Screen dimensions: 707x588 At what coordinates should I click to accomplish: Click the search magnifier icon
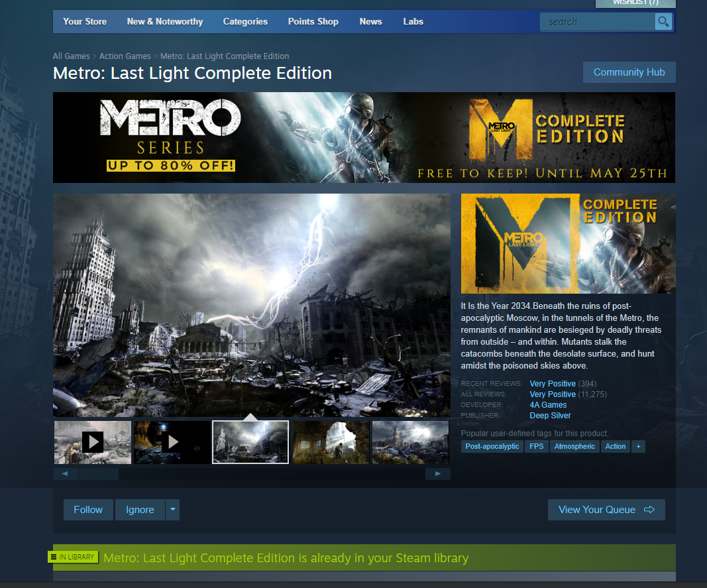tap(663, 22)
